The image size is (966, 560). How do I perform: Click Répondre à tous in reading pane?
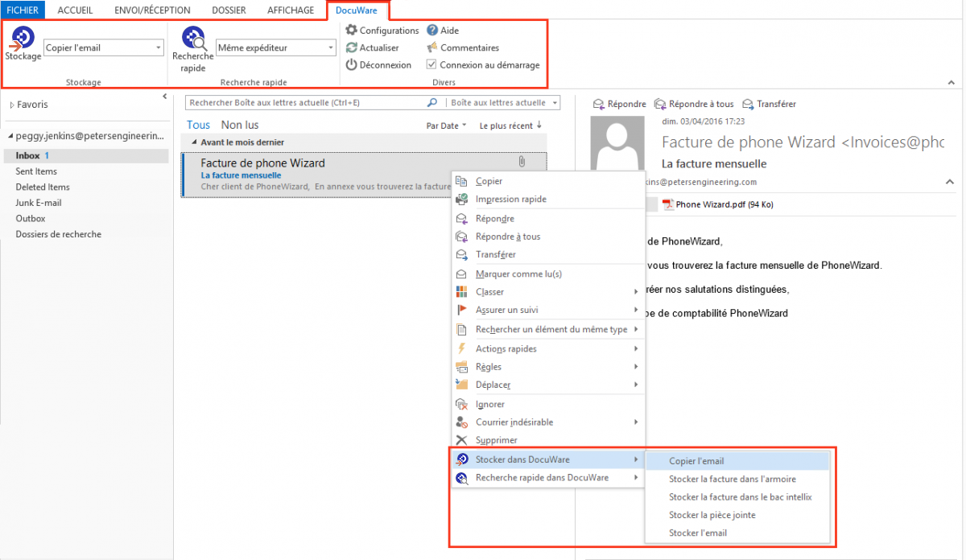point(694,104)
